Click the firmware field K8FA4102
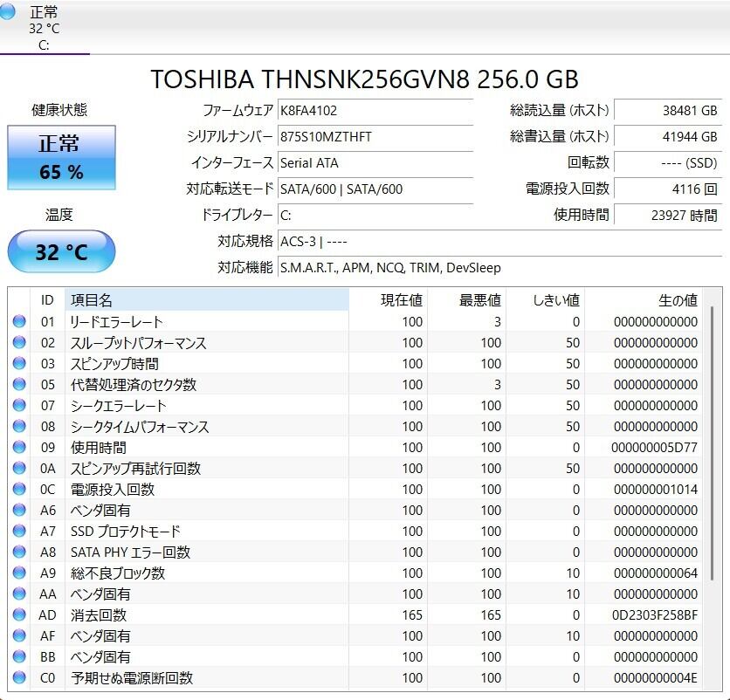The image size is (730, 700). pos(375,111)
